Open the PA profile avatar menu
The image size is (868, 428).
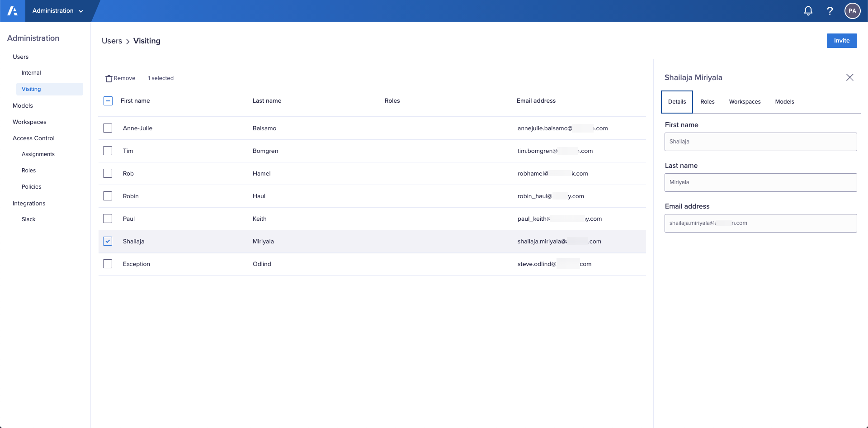pyautogui.click(x=852, y=10)
